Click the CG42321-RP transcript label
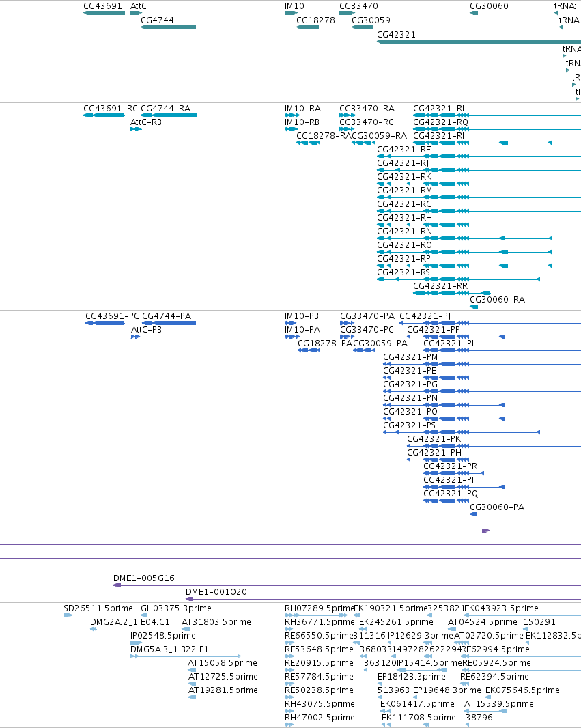Viewport: 581px width, 728px height. pos(403,259)
